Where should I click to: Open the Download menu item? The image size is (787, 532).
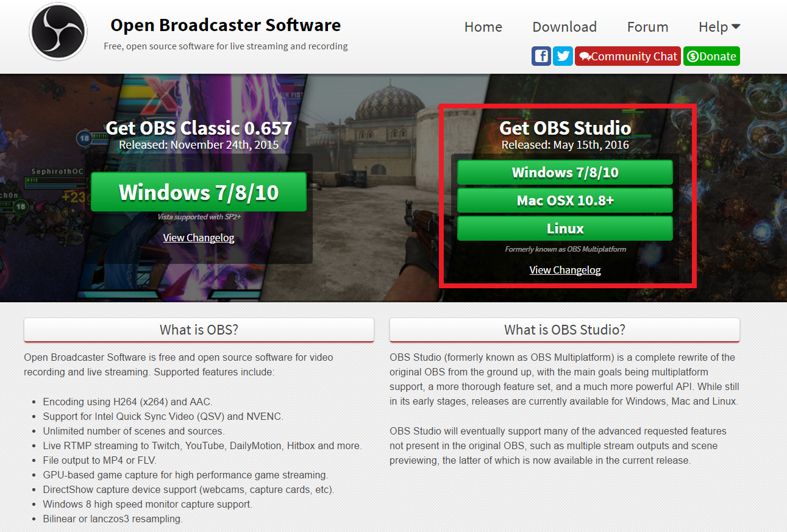564,27
